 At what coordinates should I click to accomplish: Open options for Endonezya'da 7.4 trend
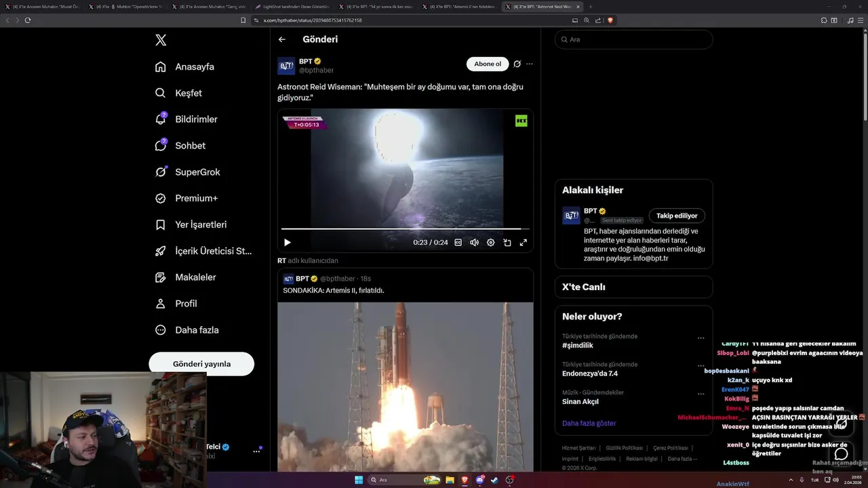pyautogui.click(x=701, y=366)
